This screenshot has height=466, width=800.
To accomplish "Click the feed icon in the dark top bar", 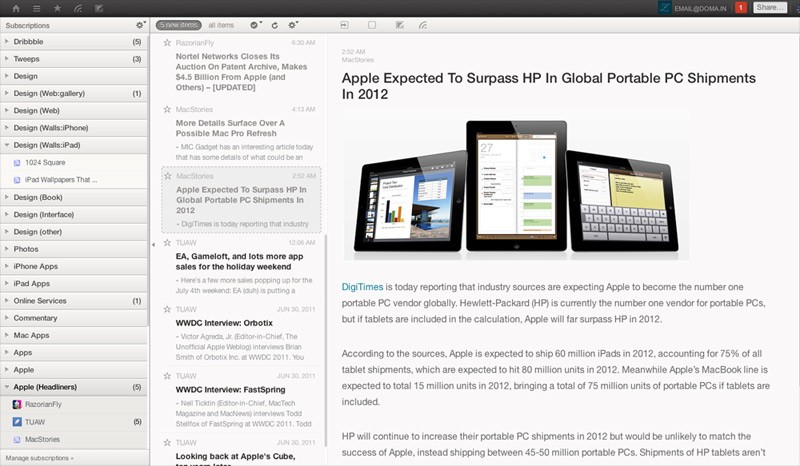I will (x=78, y=8).
